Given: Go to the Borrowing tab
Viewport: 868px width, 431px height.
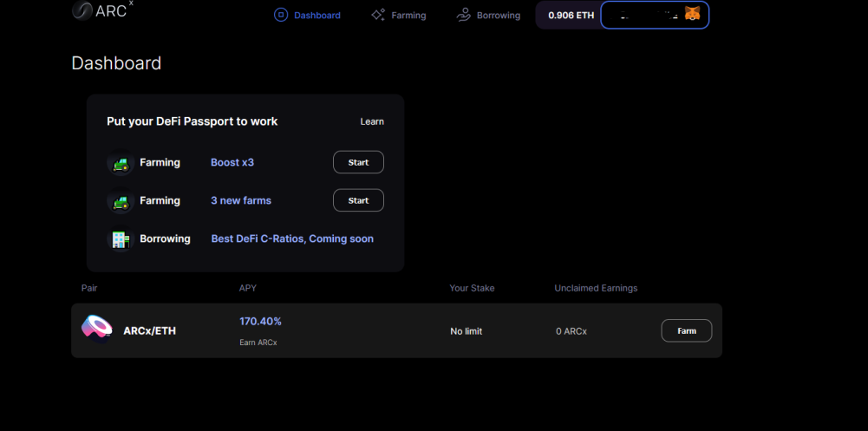Looking at the screenshot, I should coord(488,16).
